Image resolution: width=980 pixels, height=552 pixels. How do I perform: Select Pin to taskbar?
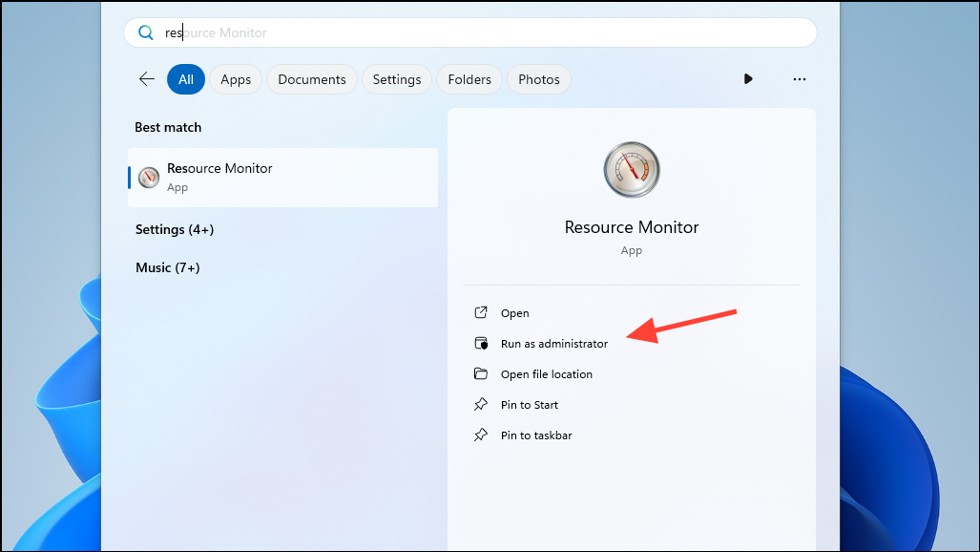point(536,435)
